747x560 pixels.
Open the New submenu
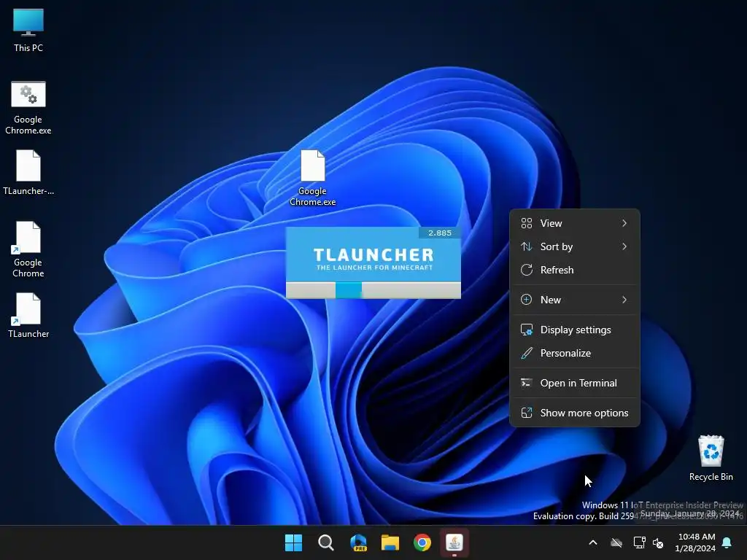click(x=575, y=300)
